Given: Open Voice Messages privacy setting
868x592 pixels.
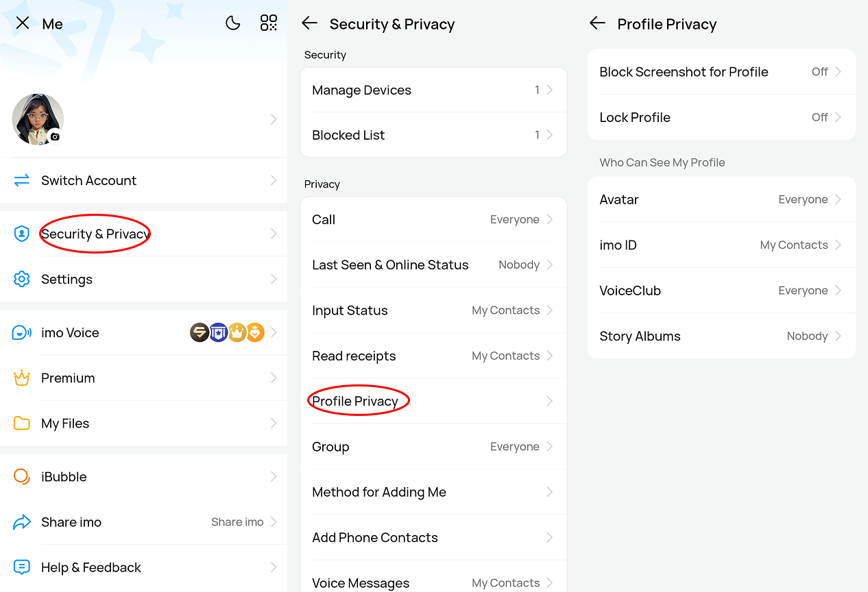Looking at the screenshot, I should coord(433,576).
